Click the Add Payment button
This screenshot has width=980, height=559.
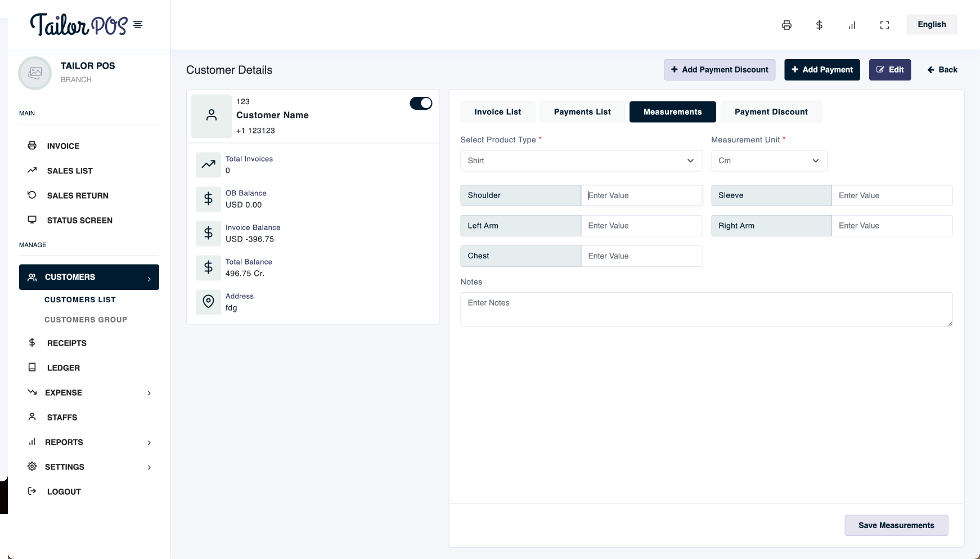click(x=822, y=70)
